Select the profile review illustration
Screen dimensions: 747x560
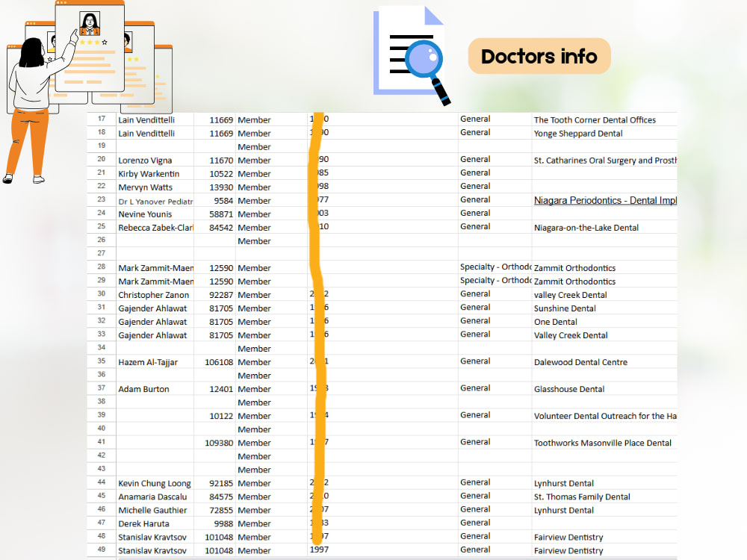87,91
